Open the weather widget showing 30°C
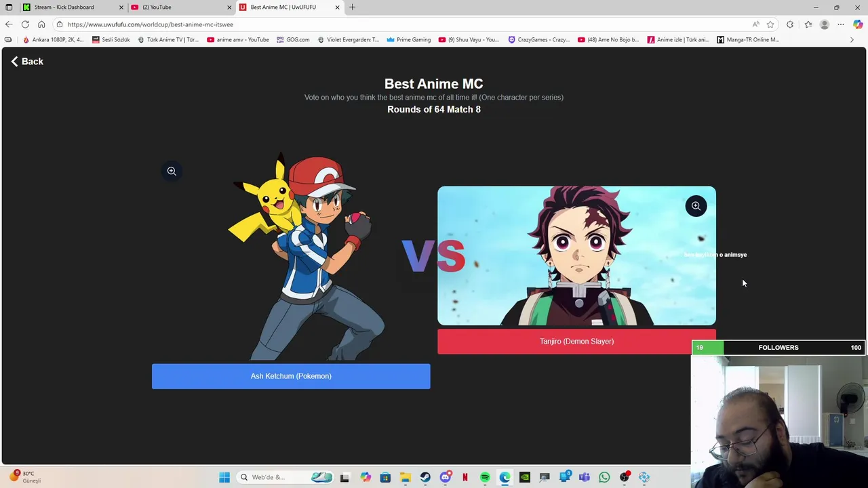Image resolution: width=868 pixels, height=488 pixels. 25,476
